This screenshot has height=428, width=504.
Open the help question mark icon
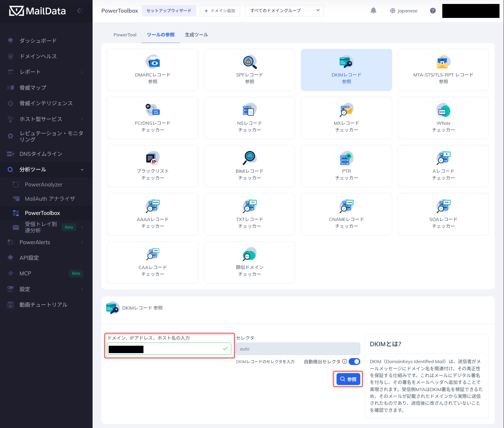click(x=433, y=11)
